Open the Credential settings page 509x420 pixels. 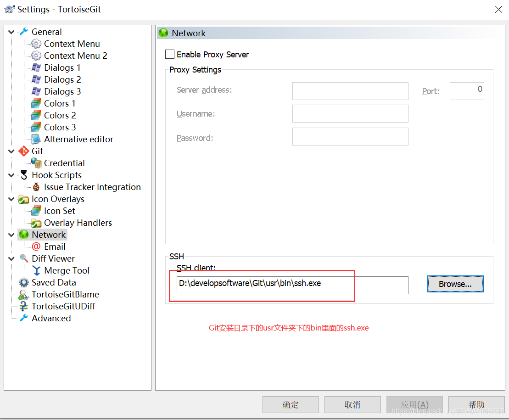pos(64,163)
